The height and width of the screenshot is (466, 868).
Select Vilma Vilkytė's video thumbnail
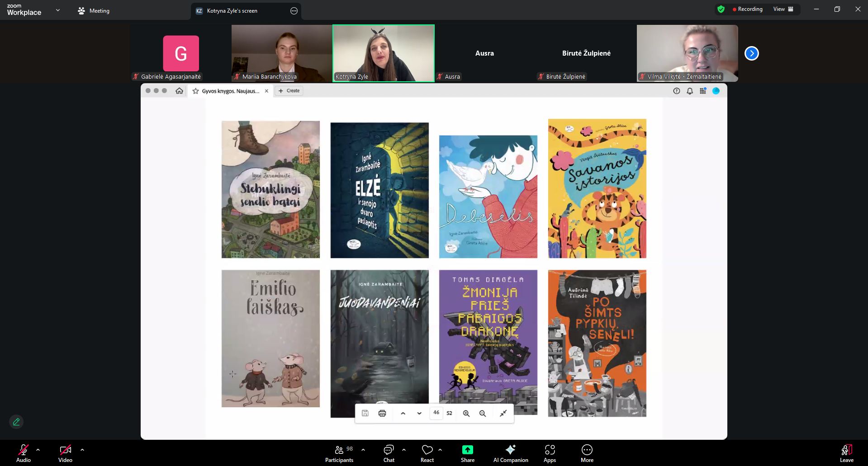coord(687,53)
